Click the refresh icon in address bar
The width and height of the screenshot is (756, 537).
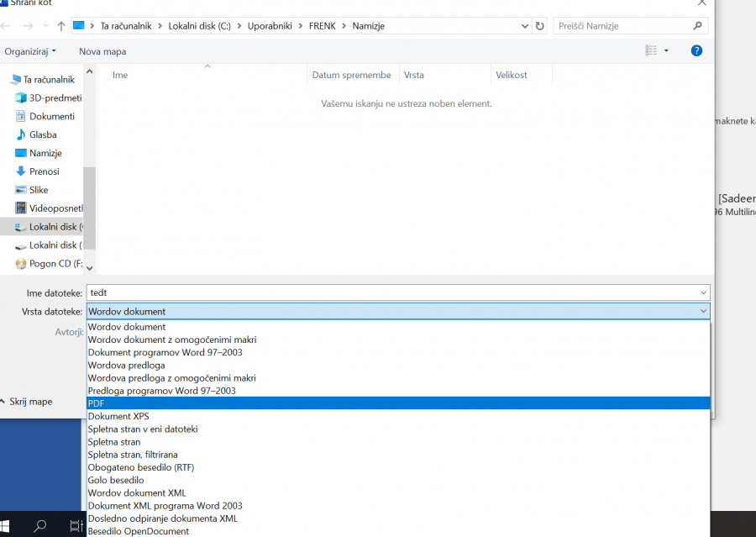coord(539,26)
